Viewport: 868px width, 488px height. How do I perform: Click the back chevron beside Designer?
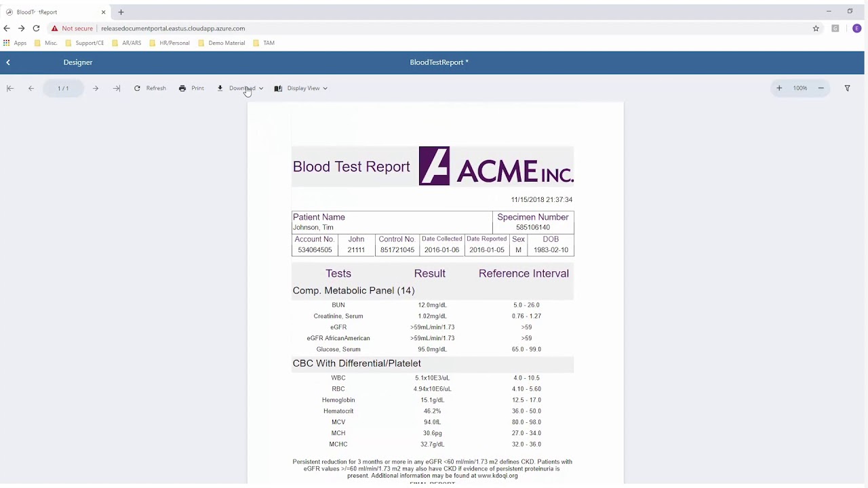[x=8, y=62]
